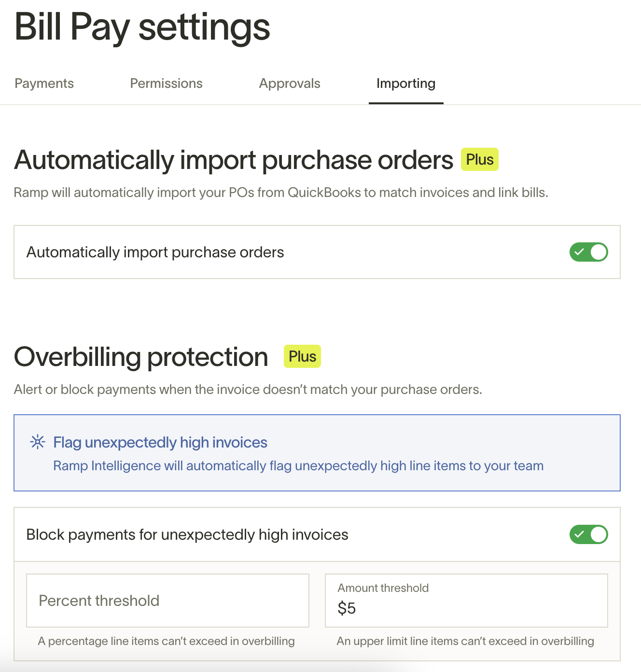This screenshot has width=641, height=672.
Task: Click the Plus badge beside purchase orders heading
Action: pyautogui.click(x=480, y=159)
